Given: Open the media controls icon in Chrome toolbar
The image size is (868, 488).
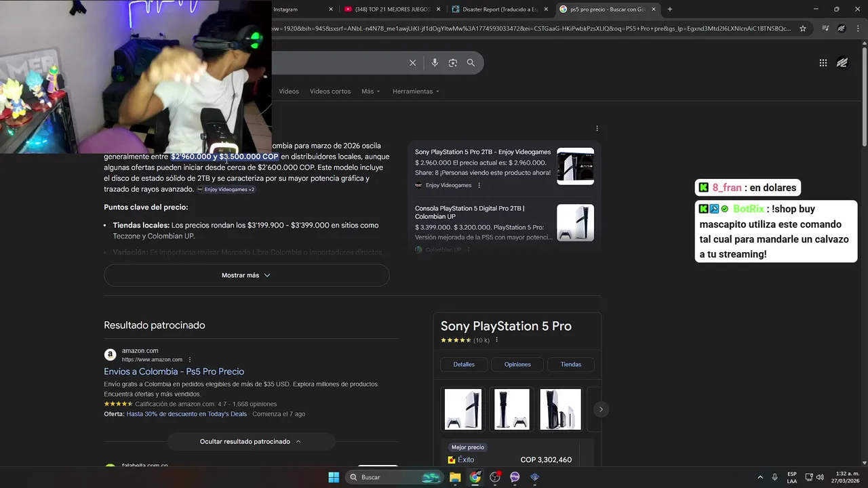Looking at the screenshot, I should click(825, 28).
